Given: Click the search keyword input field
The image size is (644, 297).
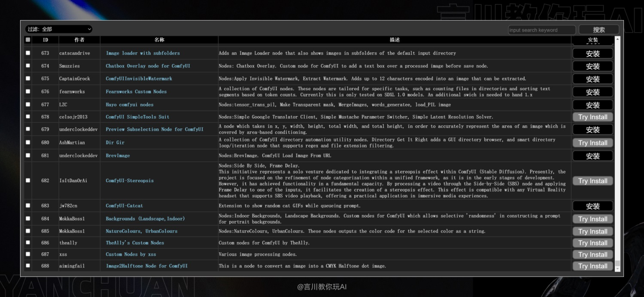Looking at the screenshot, I should pyautogui.click(x=542, y=30).
